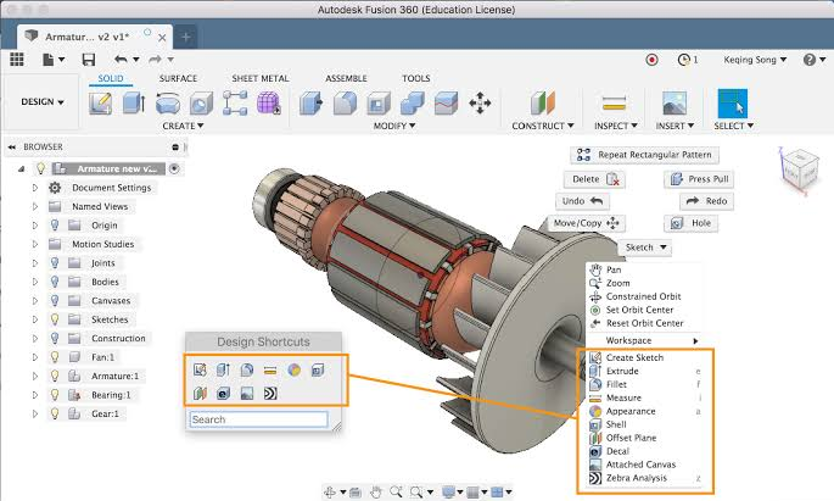Screen dimensions: 834x501
Task: Switch to the SURFACE tab
Action: 178,78
